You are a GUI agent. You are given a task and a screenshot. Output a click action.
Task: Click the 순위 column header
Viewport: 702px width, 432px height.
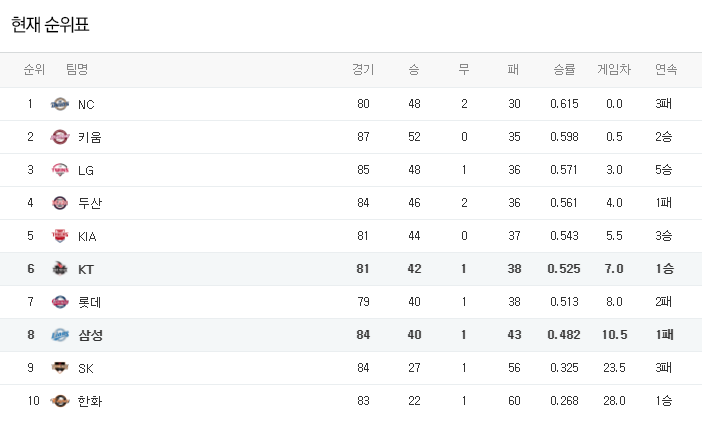[x=34, y=70]
